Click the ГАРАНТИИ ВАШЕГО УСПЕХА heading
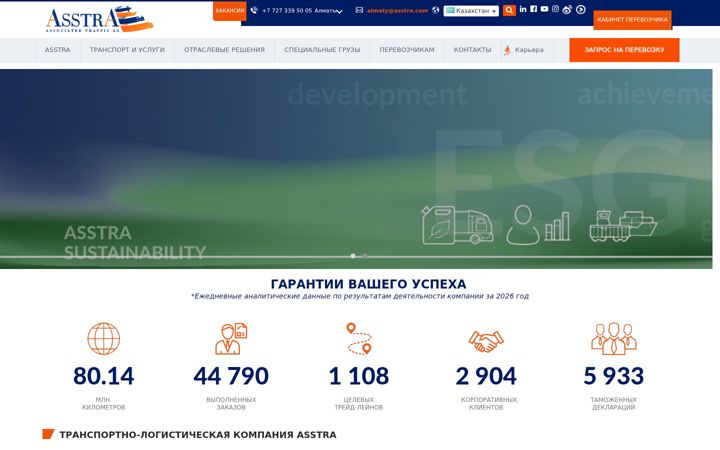Image resolution: width=720 pixels, height=450 pixels. tap(368, 284)
